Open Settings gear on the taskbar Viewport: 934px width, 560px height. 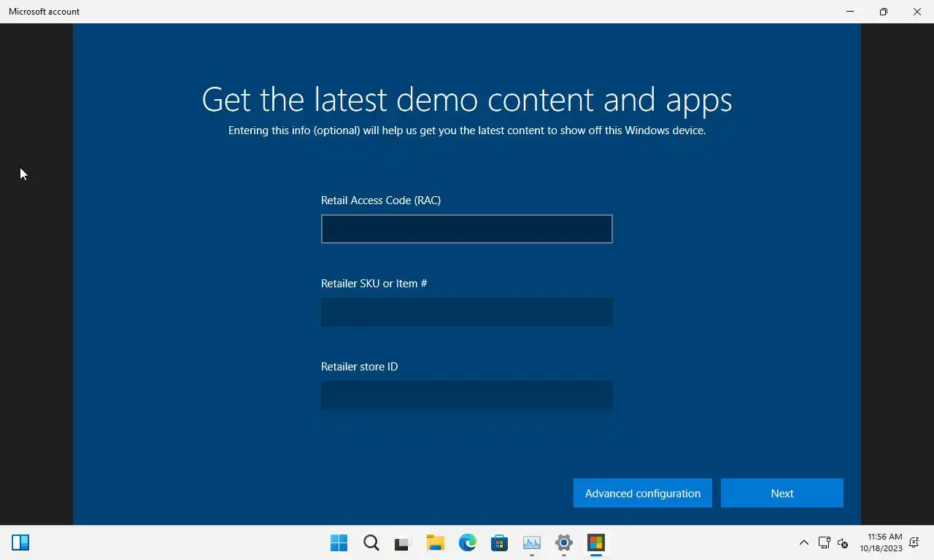point(564,542)
